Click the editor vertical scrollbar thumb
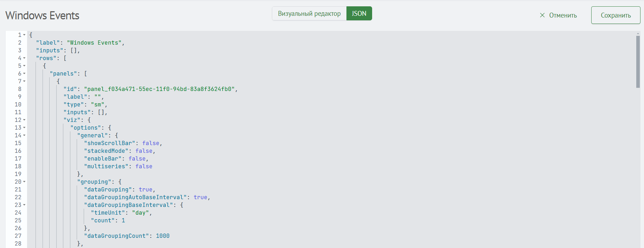Image resolution: width=644 pixels, height=248 pixels. pos(638,62)
